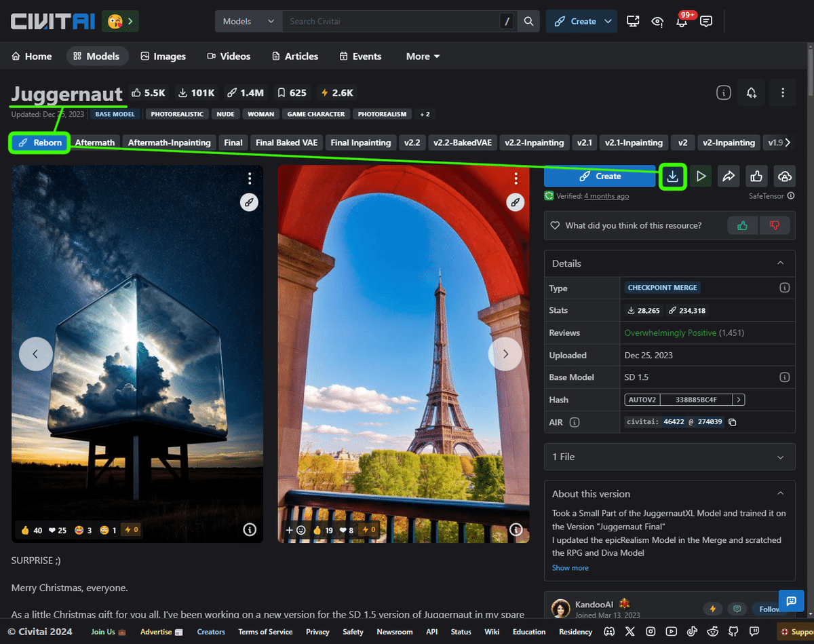Go to Videos in navigation bar
Image resolution: width=814 pixels, height=644 pixels.
(229, 56)
